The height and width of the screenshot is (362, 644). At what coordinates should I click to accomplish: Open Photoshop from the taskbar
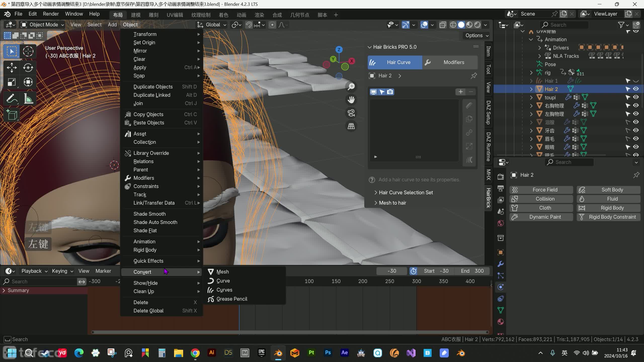pyautogui.click(x=328, y=353)
